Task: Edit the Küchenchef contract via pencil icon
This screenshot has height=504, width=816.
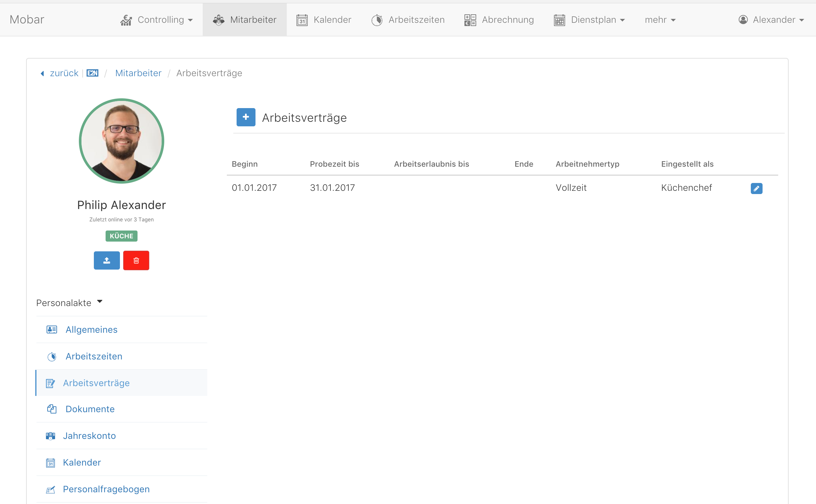Action: (x=756, y=188)
